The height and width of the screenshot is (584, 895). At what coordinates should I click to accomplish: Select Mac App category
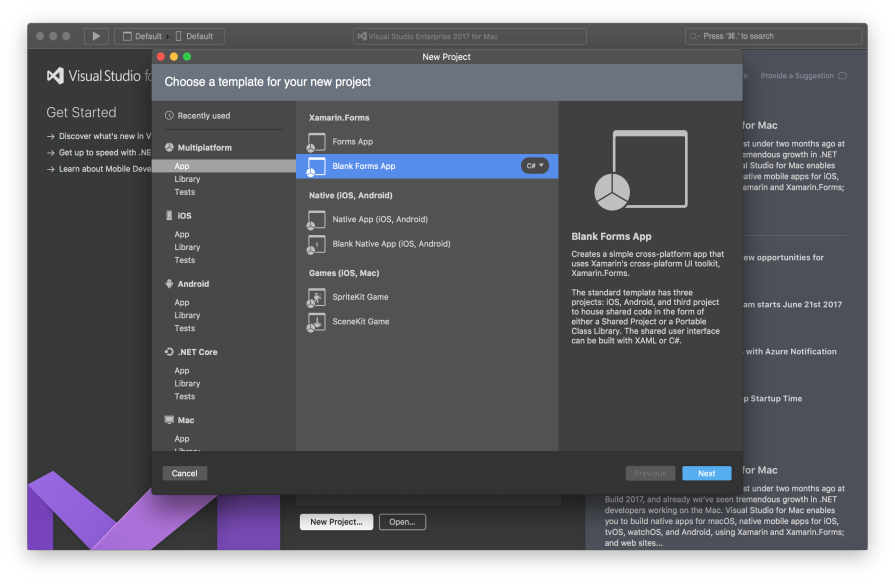click(182, 438)
